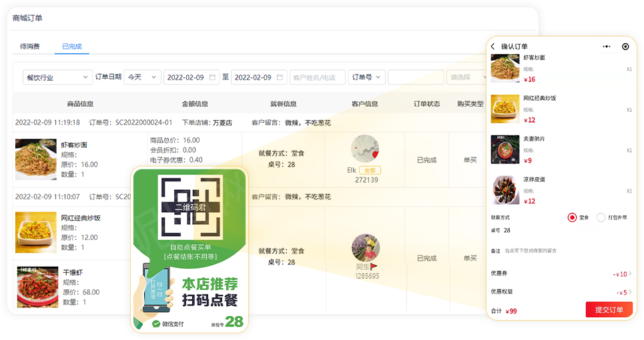
Task: Go back from the 确认订单 screen
Action: coord(493,47)
